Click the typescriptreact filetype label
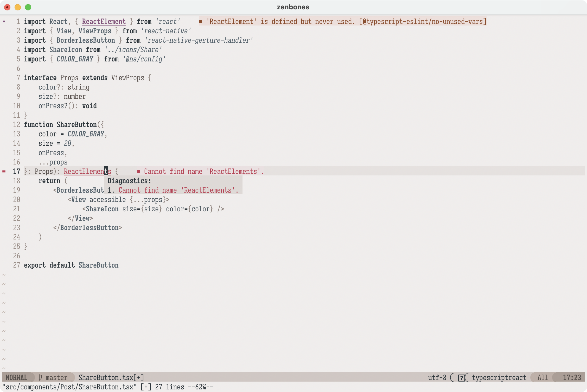Viewport: 587px width, 392px height. coord(499,377)
